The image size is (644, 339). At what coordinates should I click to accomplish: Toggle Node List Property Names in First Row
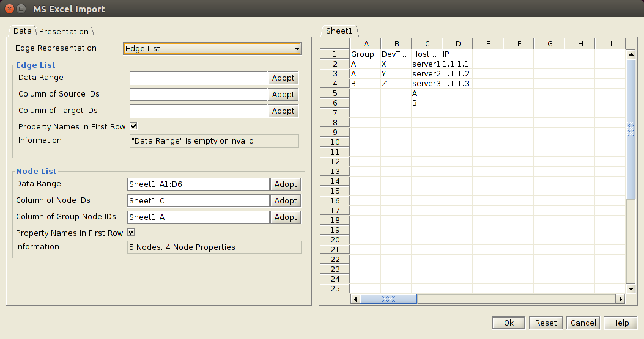pyautogui.click(x=131, y=232)
